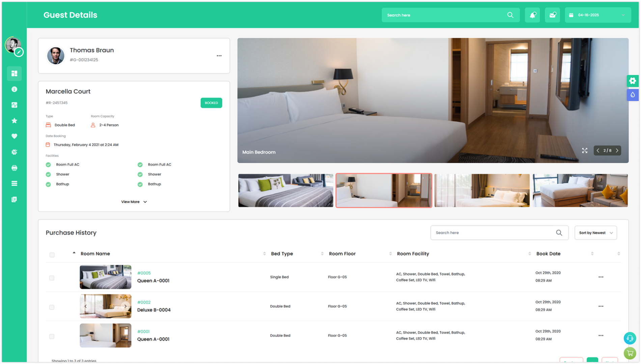Viewport: 641px width, 364px height.
Task: Click the BOOKED status button
Action: [211, 103]
